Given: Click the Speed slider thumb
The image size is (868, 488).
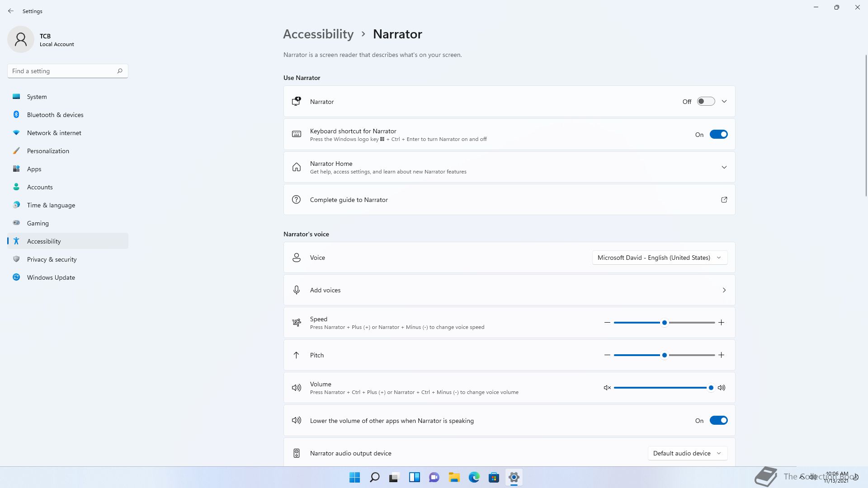Looking at the screenshot, I should [x=664, y=323].
